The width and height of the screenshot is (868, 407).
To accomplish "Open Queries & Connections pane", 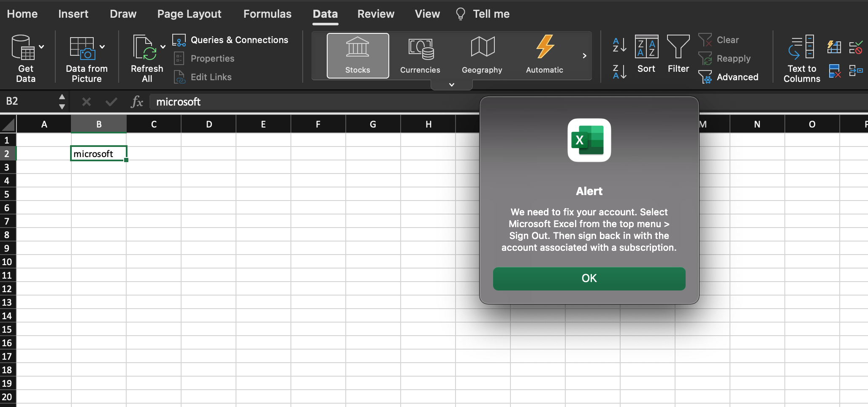I will pos(231,40).
